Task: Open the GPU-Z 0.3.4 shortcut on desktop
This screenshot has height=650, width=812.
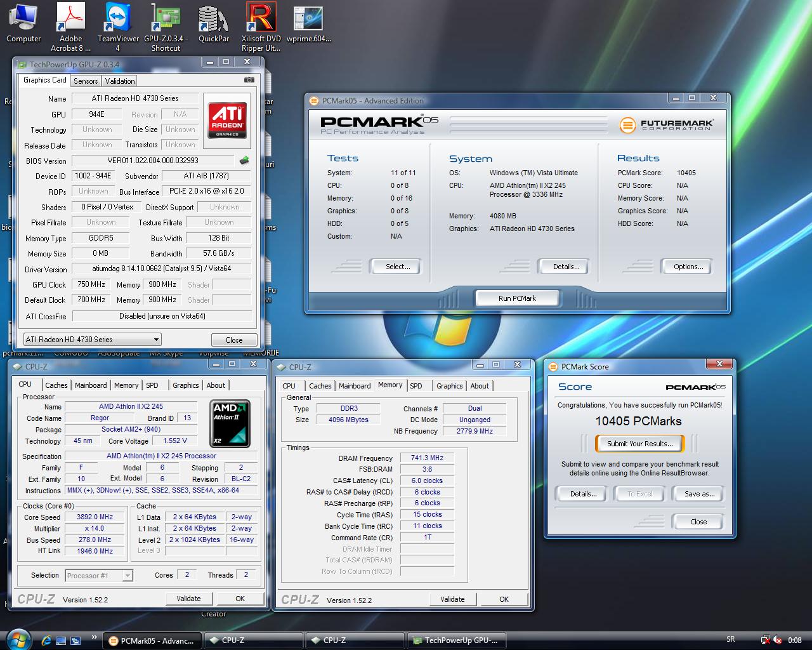Action: [x=166, y=27]
